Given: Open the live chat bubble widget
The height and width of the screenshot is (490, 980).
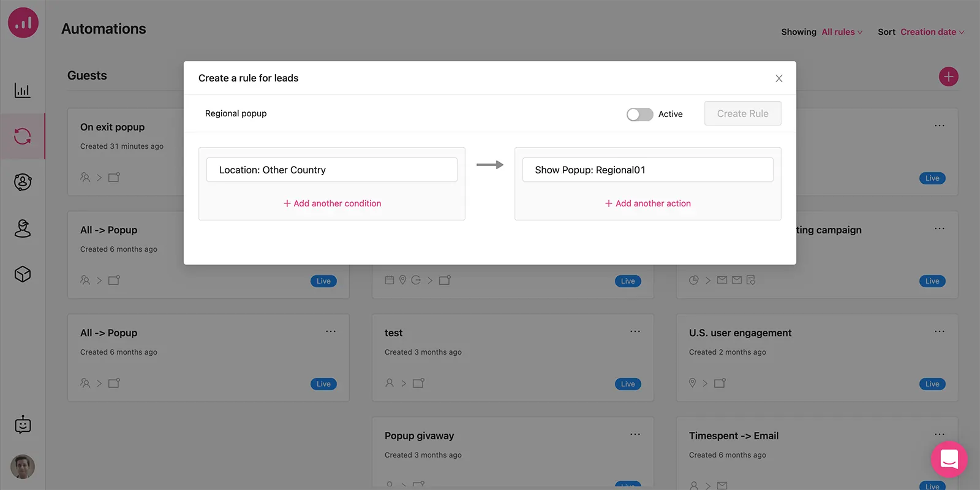Looking at the screenshot, I should click(949, 459).
